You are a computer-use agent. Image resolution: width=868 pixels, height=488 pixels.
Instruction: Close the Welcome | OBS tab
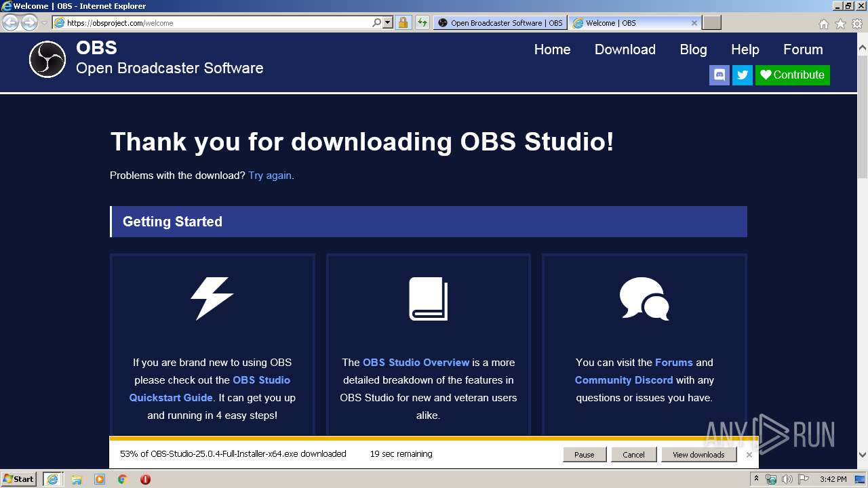click(694, 23)
